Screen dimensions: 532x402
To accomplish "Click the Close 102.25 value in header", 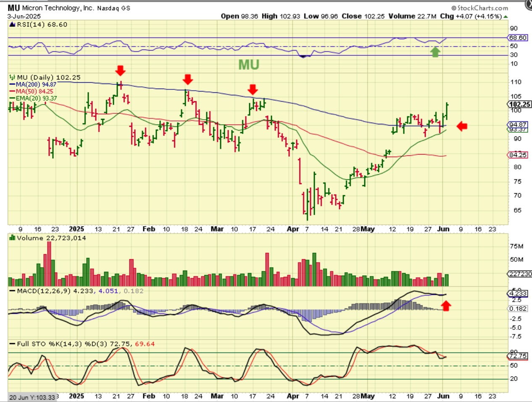I will coord(363,16).
